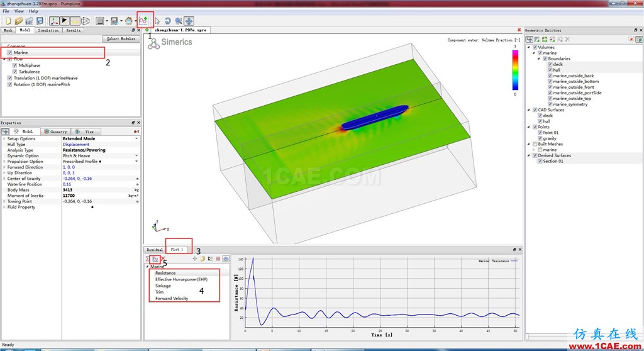Toggle the gravity point checkbox
The height and width of the screenshot is (351, 644).
pos(540,138)
